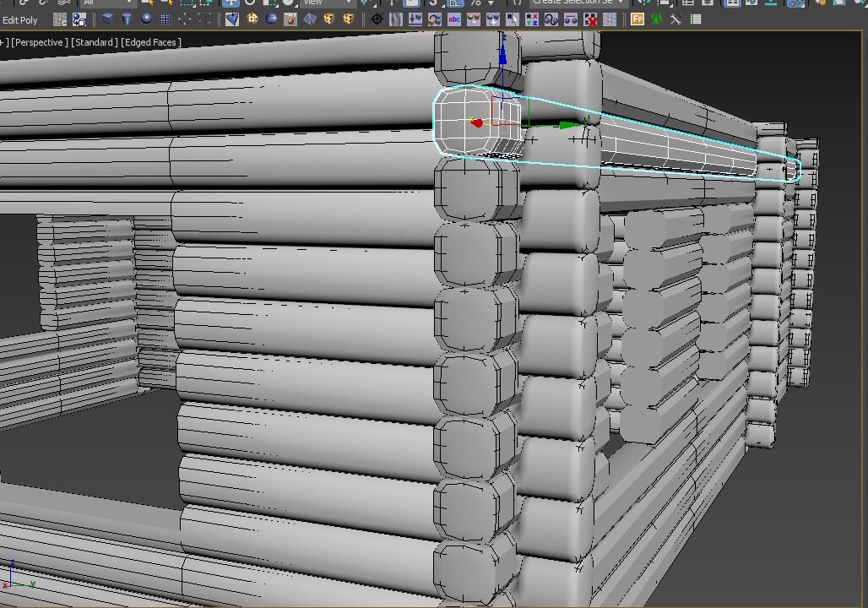
Task: Click the blue Cylinder primitive icon
Action: [x=127, y=19]
